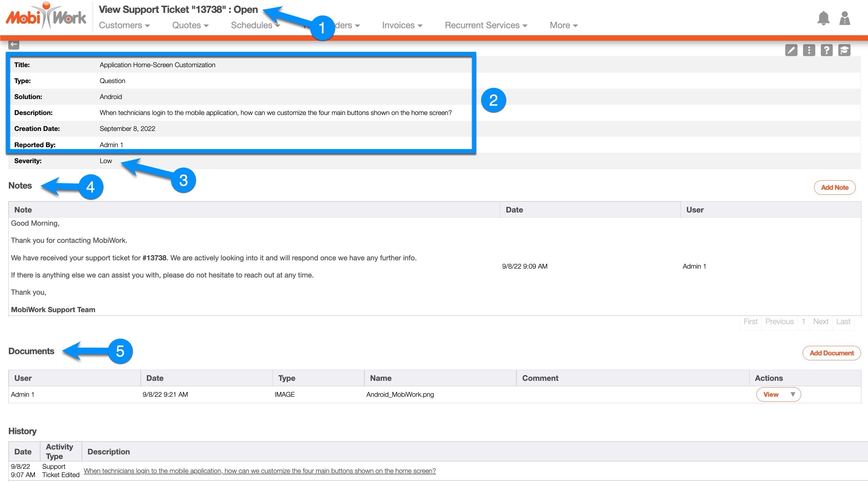868x482 pixels.
Task: Expand the document View dropdown arrow
Action: pyautogui.click(x=793, y=394)
